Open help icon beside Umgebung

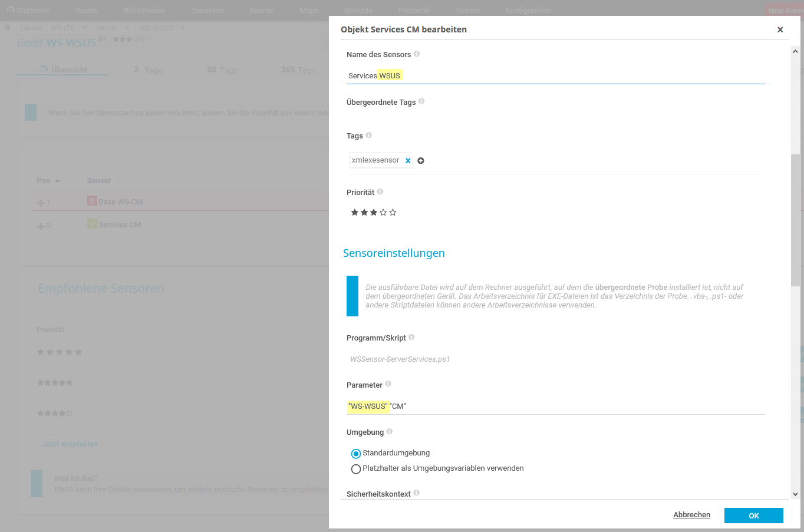tap(390, 431)
